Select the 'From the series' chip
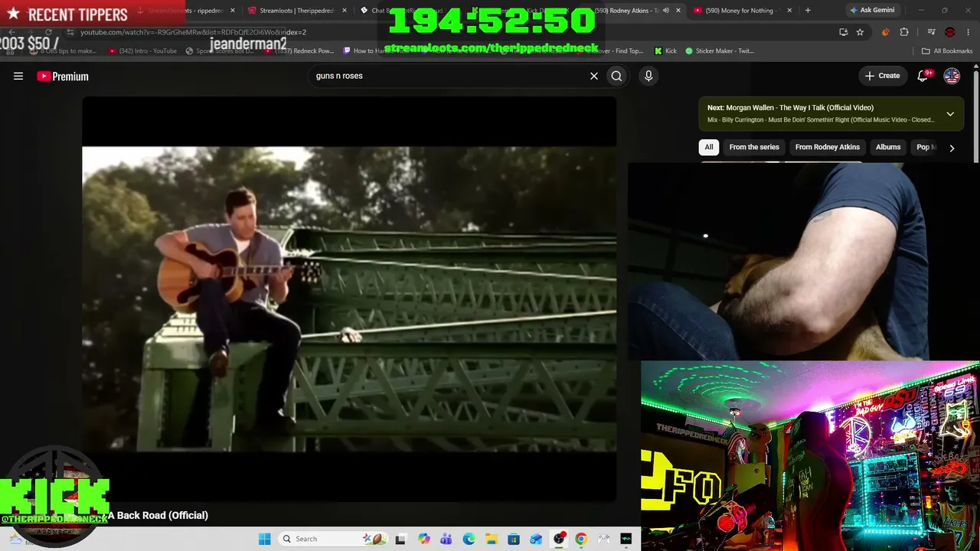The image size is (980, 551). point(754,147)
